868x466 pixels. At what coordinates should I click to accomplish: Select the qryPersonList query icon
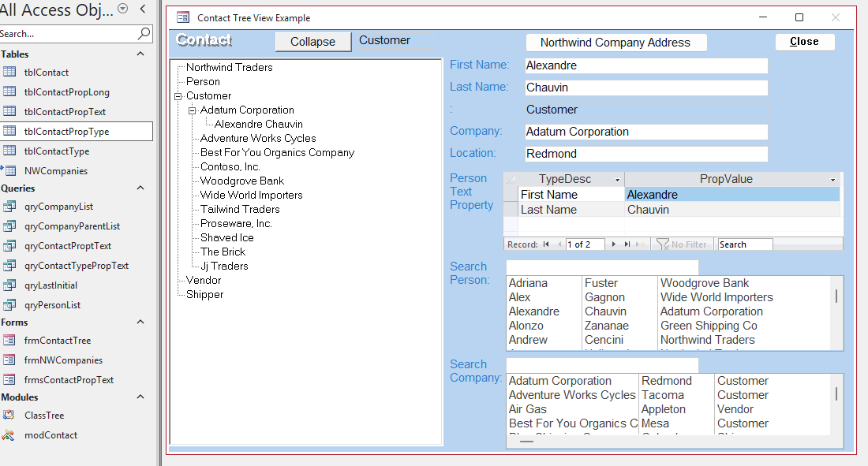pos(9,305)
